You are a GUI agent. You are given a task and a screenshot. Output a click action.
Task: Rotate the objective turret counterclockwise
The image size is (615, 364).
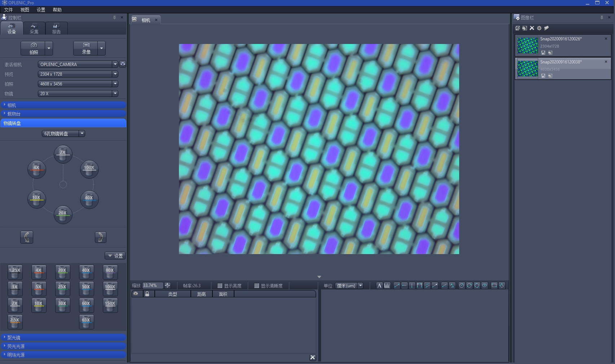click(x=27, y=237)
